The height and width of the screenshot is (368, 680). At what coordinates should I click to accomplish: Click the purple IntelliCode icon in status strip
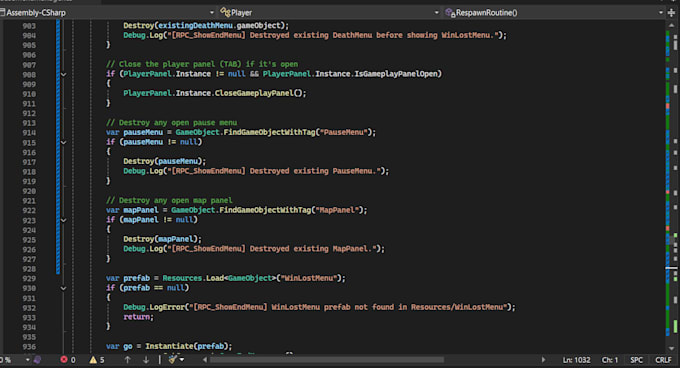(38, 360)
